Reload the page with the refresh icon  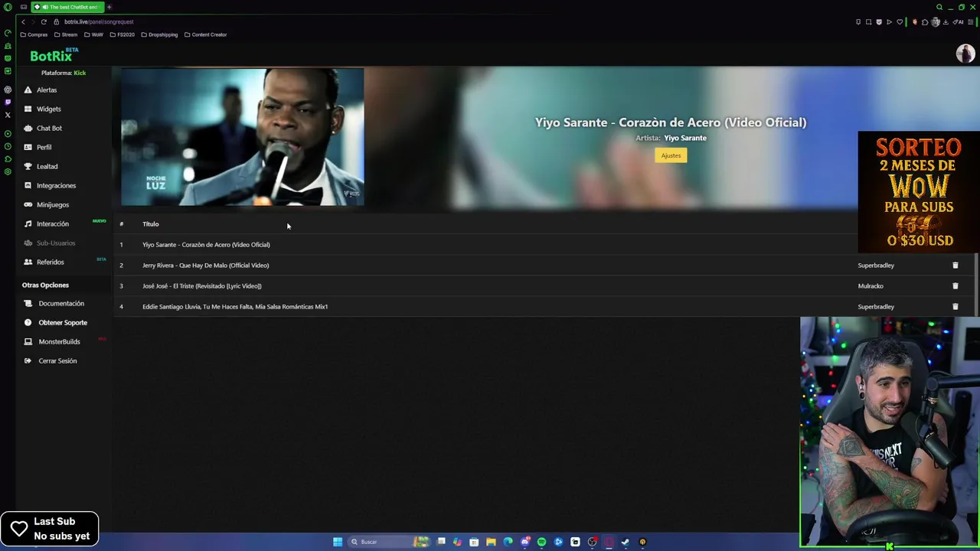point(44,21)
